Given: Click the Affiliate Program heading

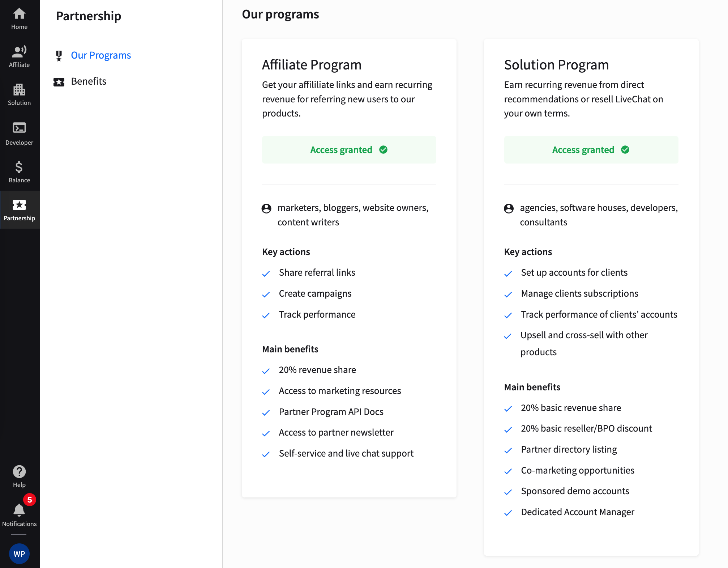Looking at the screenshot, I should pyautogui.click(x=312, y=65).
